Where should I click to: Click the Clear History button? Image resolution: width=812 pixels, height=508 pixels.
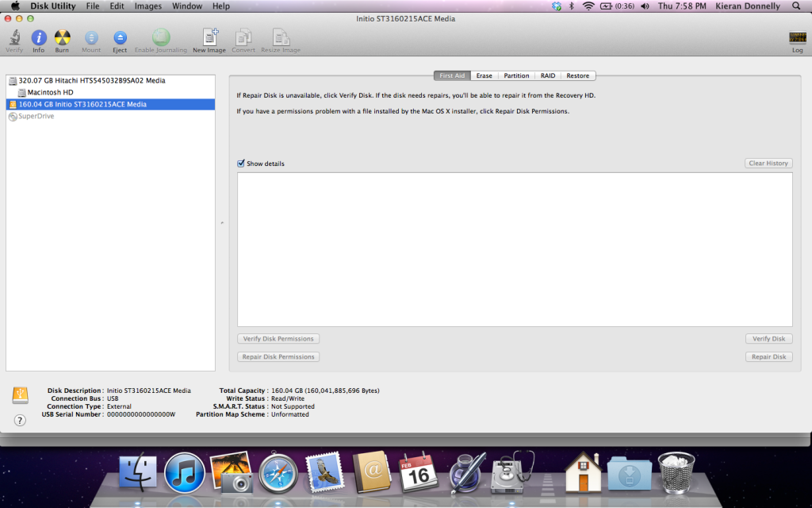[768, 164]
